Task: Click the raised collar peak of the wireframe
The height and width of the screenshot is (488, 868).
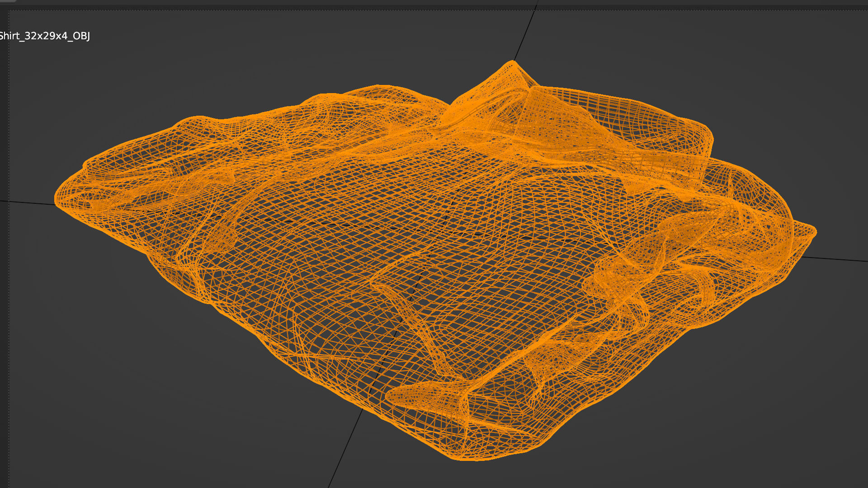Action: [x=513, y=65]
